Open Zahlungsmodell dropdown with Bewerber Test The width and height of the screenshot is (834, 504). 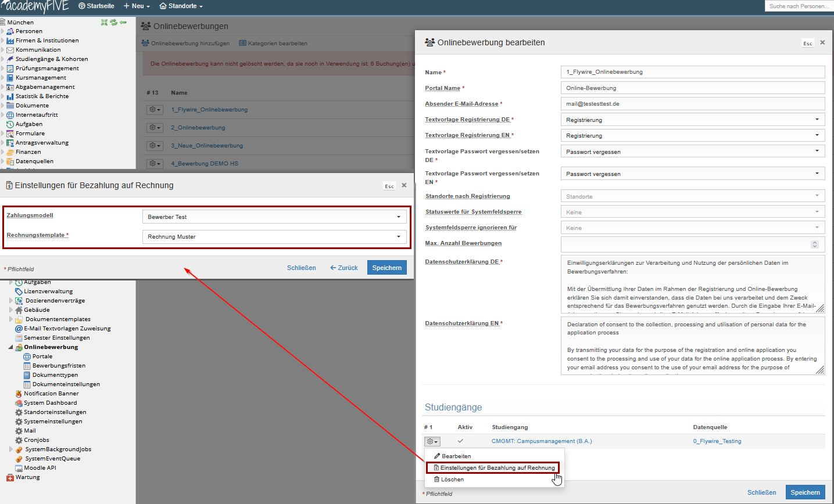pos(274,217)
